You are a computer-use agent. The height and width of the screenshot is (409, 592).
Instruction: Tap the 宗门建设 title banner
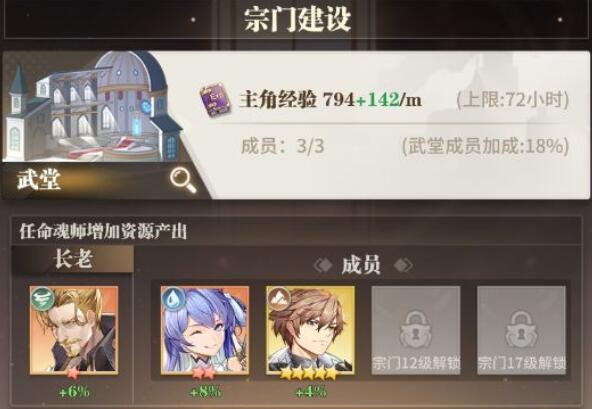click(x=298, y=19)
